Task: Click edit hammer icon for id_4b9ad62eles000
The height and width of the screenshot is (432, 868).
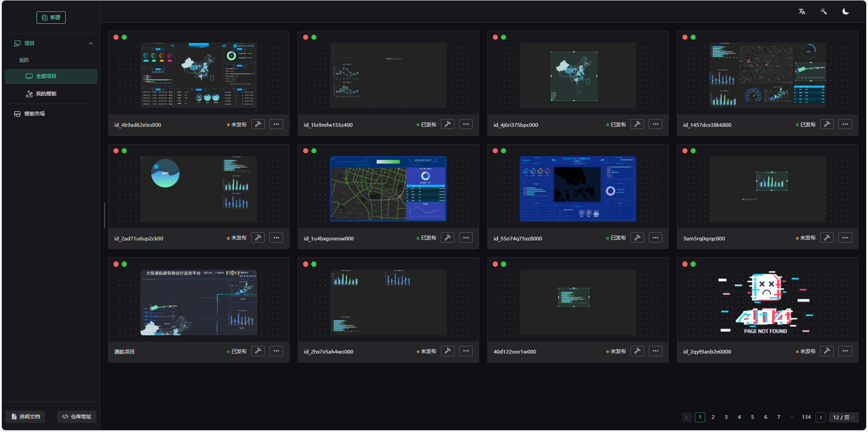Action: pyautogui.click(x=258, y=124)
